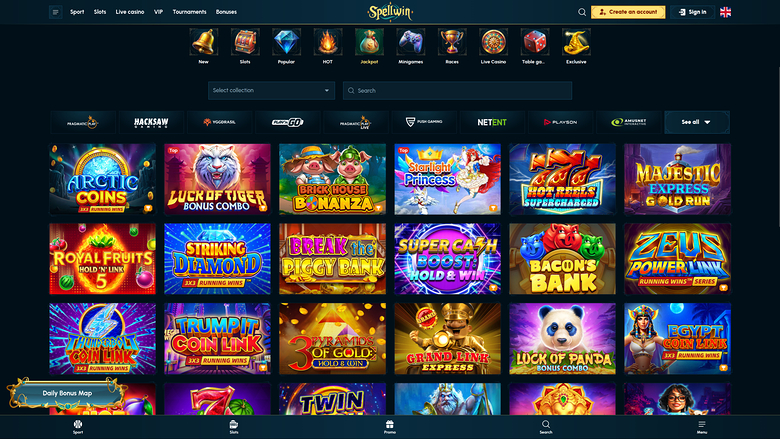Image resolution: width=780 pixels, height=439 pixels.
Task: Open the Starlight Princess game thumbnail
Action: pyautogui.click(x=448, y=179)
